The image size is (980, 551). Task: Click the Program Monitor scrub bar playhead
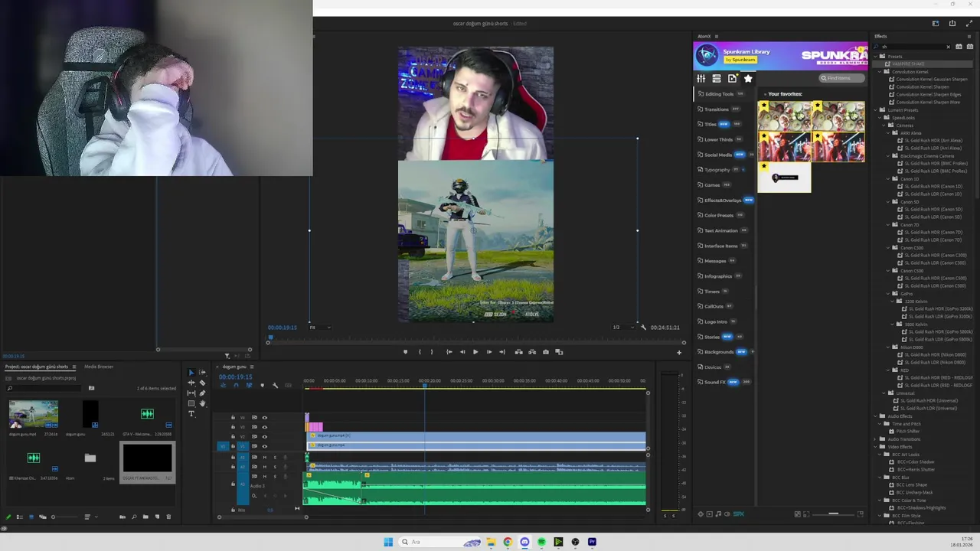(269, 337)
